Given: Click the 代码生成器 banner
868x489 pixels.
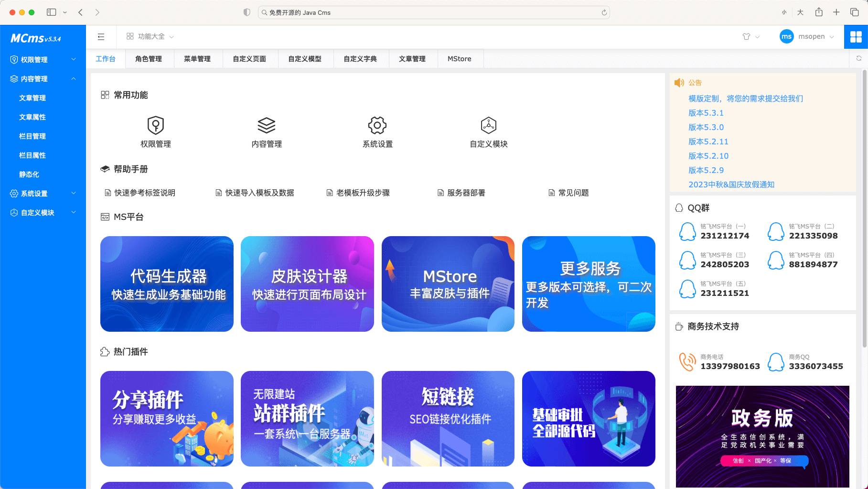Looking at the screenshot, I should 166,283.
